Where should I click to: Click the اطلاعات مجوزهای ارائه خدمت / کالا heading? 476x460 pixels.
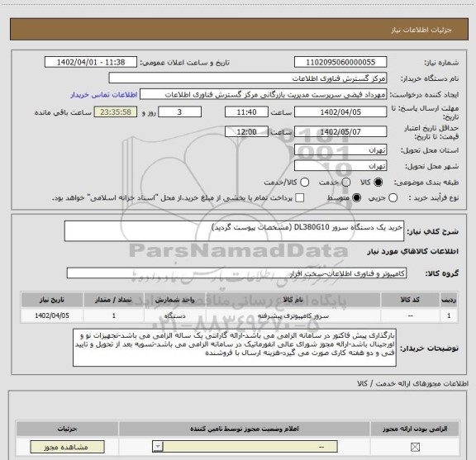click(x=413, y=383)
